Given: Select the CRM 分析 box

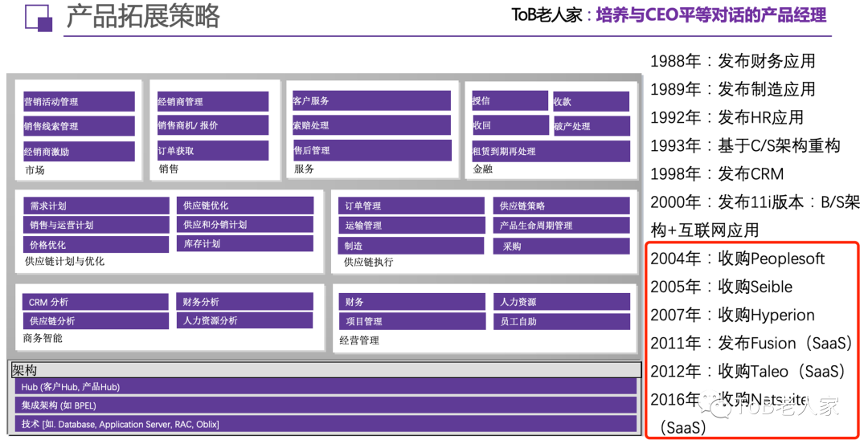Looking at the screenshot, I should click(x=96, y=302).
